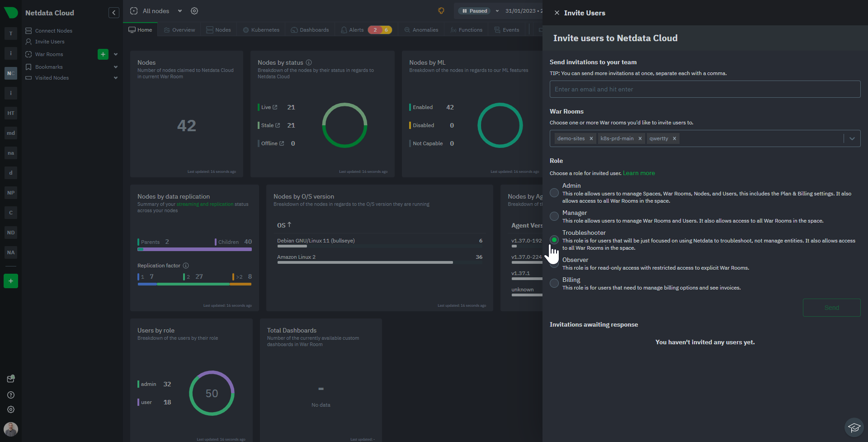Open the All nodes dropdown arrow
The width and height of the screenshot is (868, 442).
[x=180, y=11]
